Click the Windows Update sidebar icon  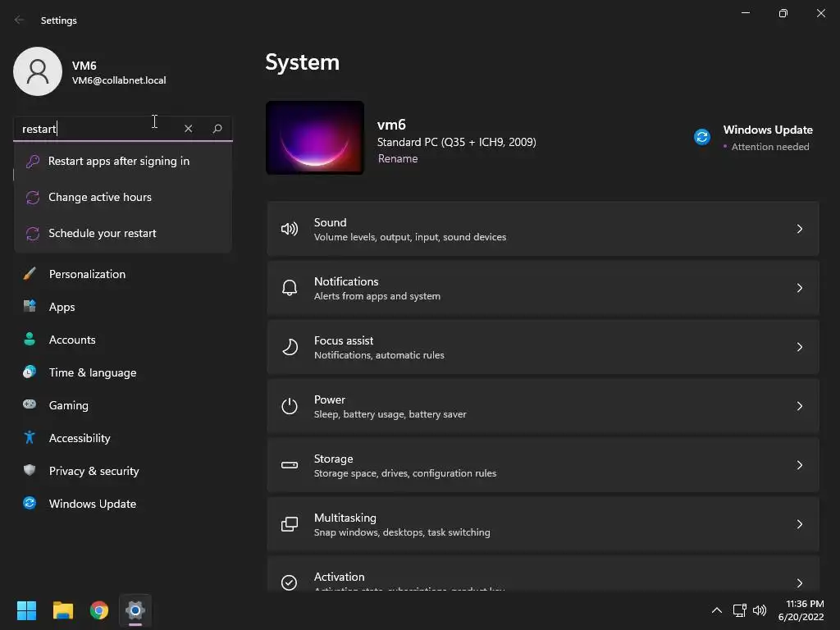tap(30, 503)
